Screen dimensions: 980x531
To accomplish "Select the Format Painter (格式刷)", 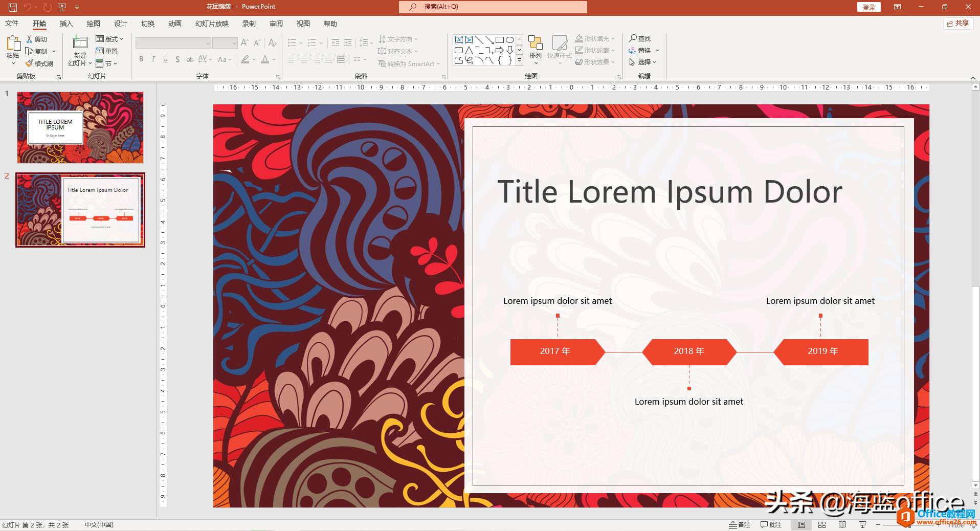I will (40, 63).
